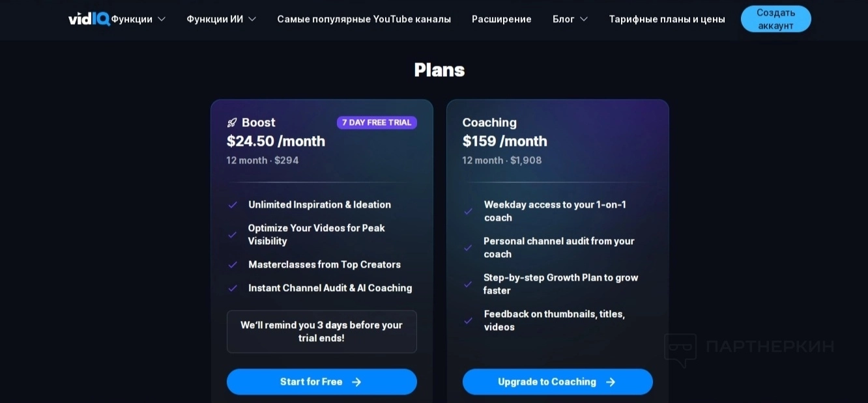This screenshot has width=868, height=403.
Task: Click checkmark next to Unlimited Inspiration & Ideation
Action: [233, 205]
